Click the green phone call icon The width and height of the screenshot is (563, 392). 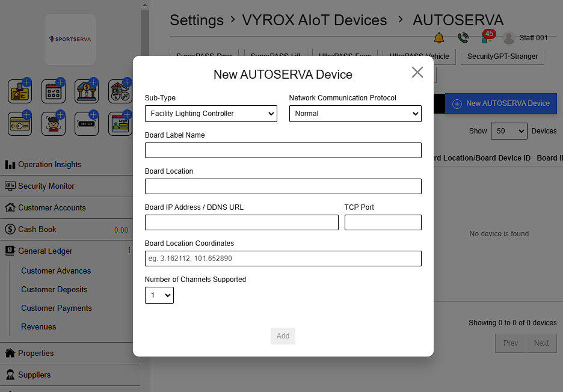coord(463,38)
